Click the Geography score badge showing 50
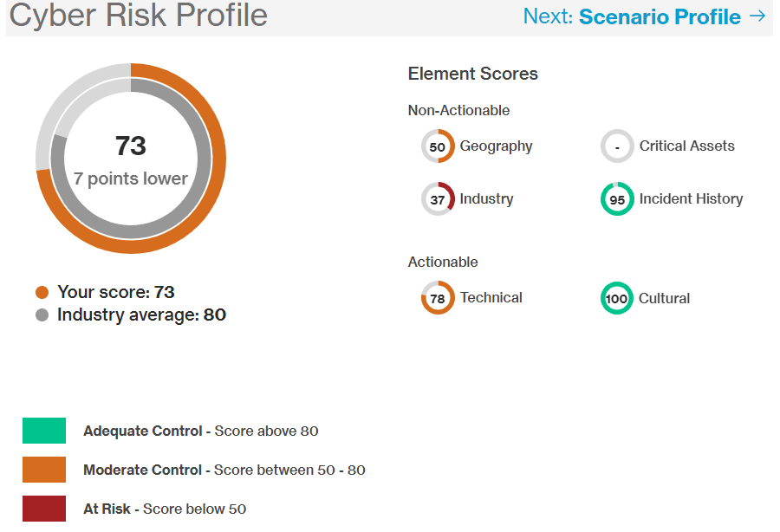Viewport: 780px width, 532px height. 438,146
